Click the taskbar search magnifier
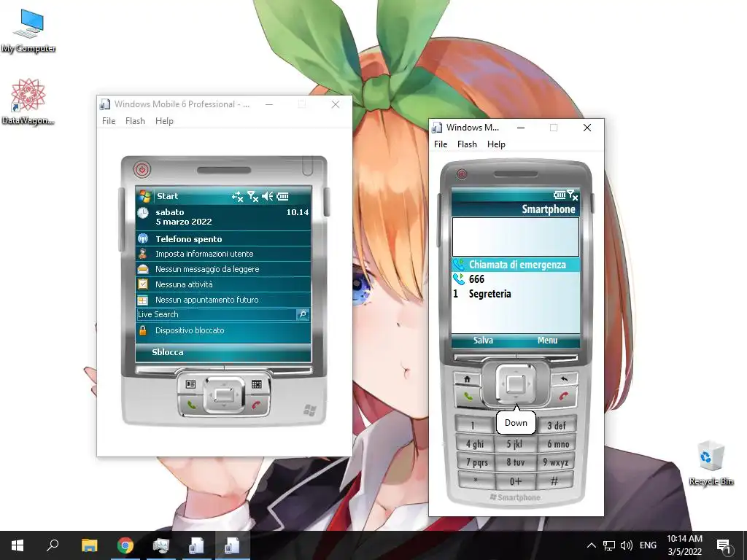This screenshot has width=747, height=560. coord(53,545)
